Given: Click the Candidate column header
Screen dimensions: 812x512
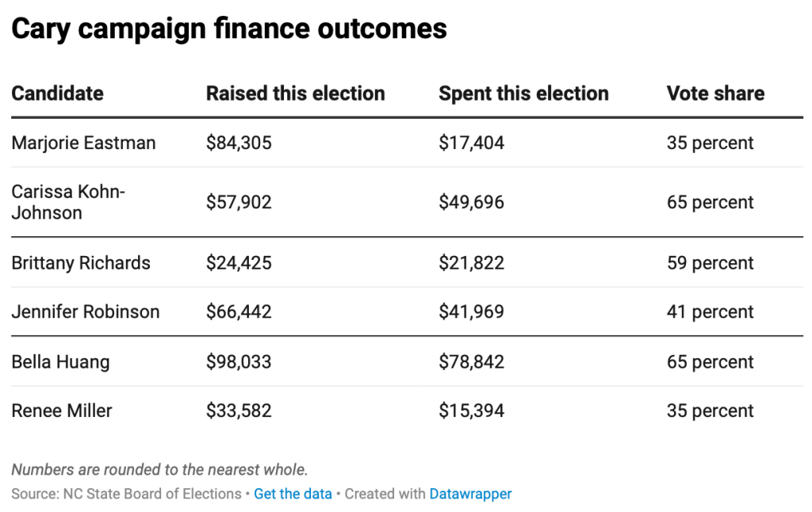Looking at the screenshot, I should [57, 94].
